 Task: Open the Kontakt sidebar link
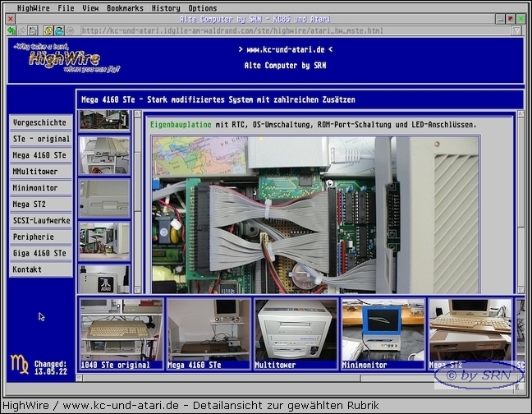(x=41, y=269)
